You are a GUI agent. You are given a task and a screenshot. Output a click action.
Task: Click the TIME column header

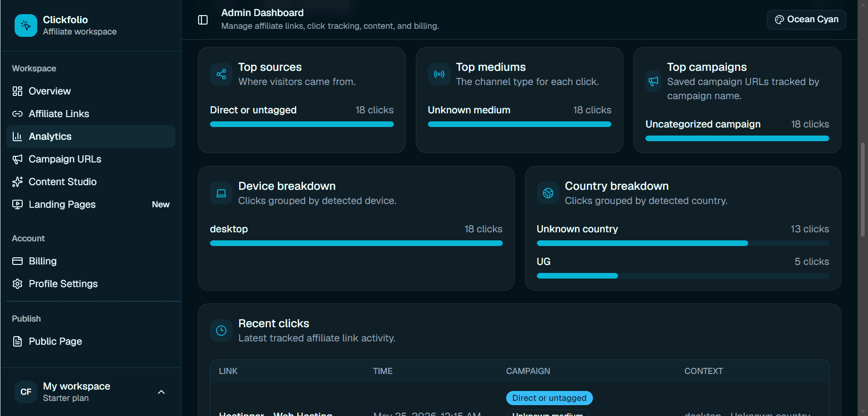coord(383,371)
